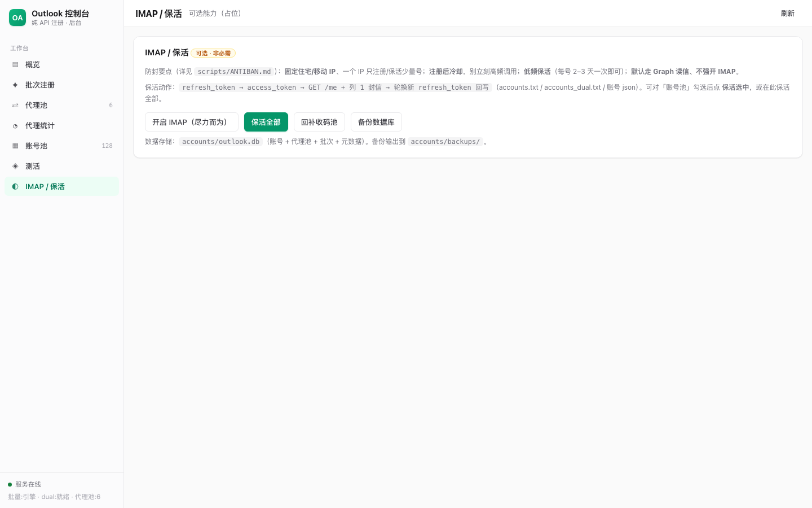The height and width of the screenshot is (508, 812).
Task: Click the 账号池 grid icon
Action: [x=15, y=146]
